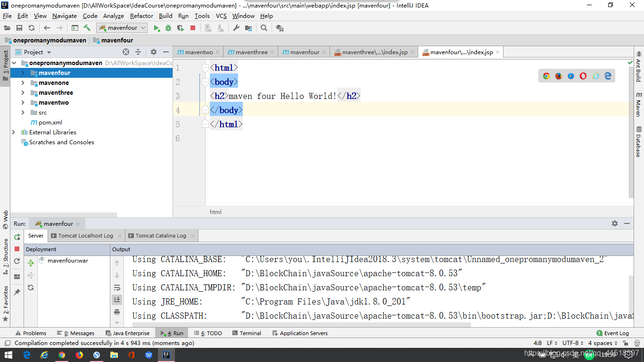Image resolution: width=644 pixels, height=362 pixels.
Task: Open page preview in Chrome browser icon
Action: point(546,76)
